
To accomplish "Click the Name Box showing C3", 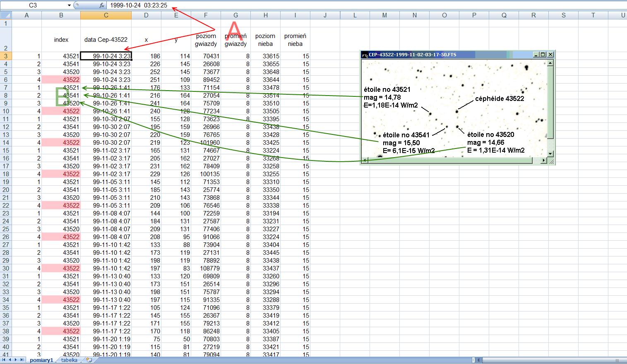I will (x=33, y=5).
